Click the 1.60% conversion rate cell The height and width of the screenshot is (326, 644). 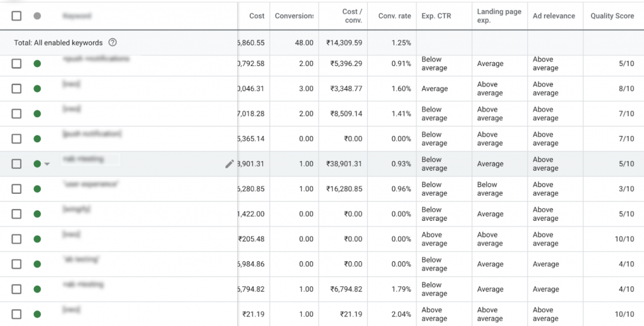tap(401, 89)
